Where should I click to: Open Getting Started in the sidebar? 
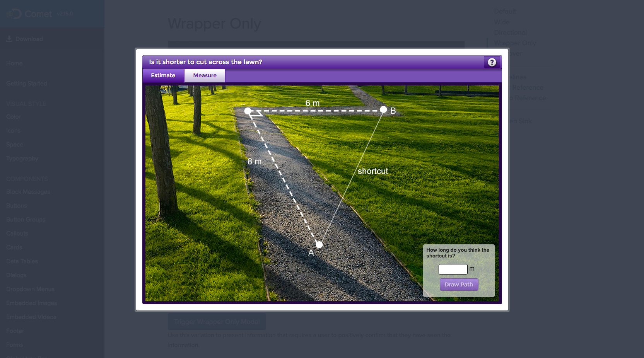click(x=27, y=84)
